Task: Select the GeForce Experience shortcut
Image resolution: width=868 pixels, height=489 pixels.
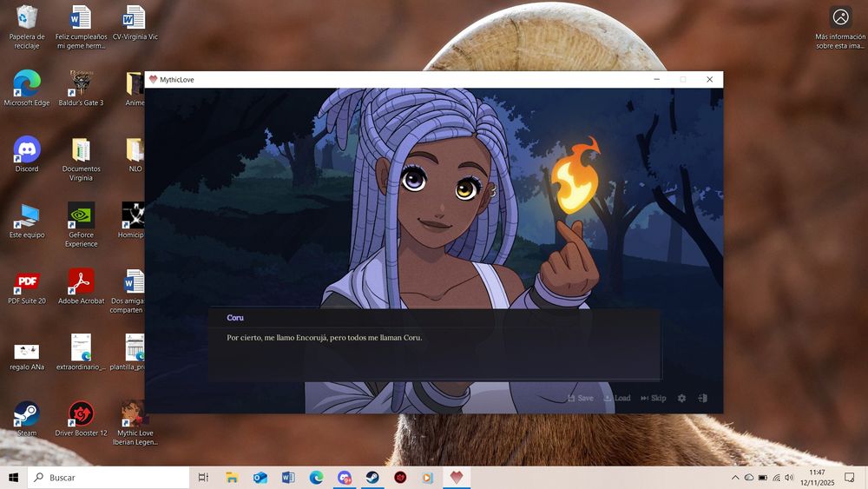Action: pos(81,225)
